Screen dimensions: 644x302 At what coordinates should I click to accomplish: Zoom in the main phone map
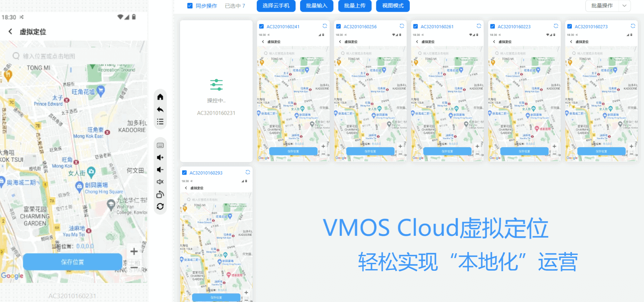(x=134, y=251)
